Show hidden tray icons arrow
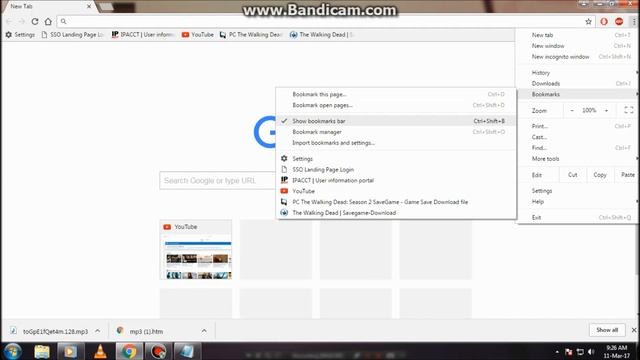The width and height of the screenshot is (640, 360). point(557,352)
